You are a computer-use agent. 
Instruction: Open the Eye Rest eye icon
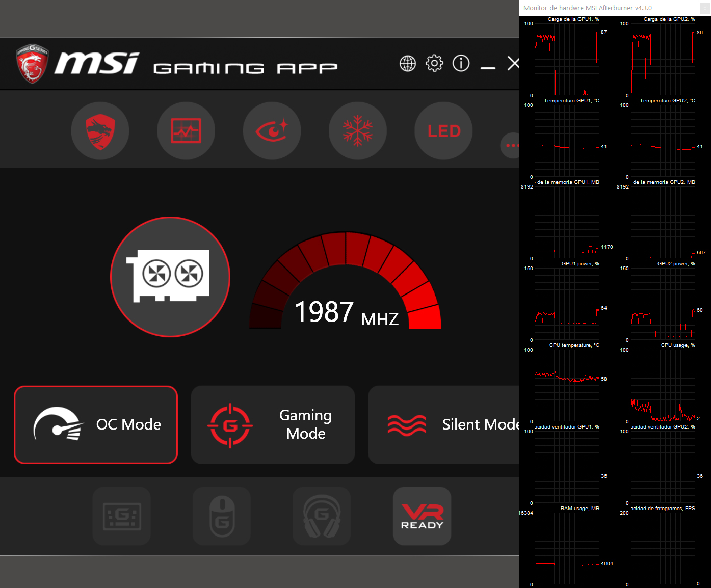tap(272, 131)
